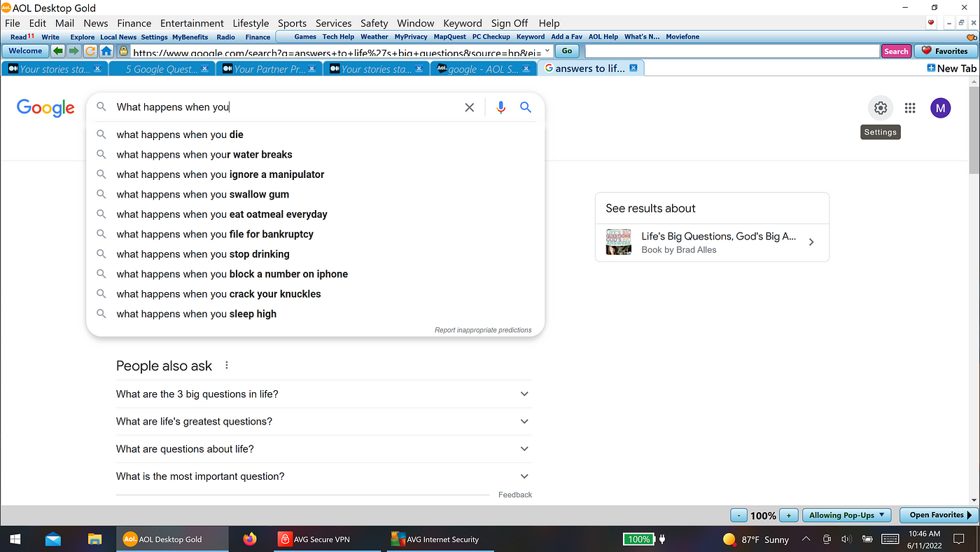The height and width of the screenshot is (552, 980).
Task: Open Mail app from taskbar
Action: tap(53, 539)
